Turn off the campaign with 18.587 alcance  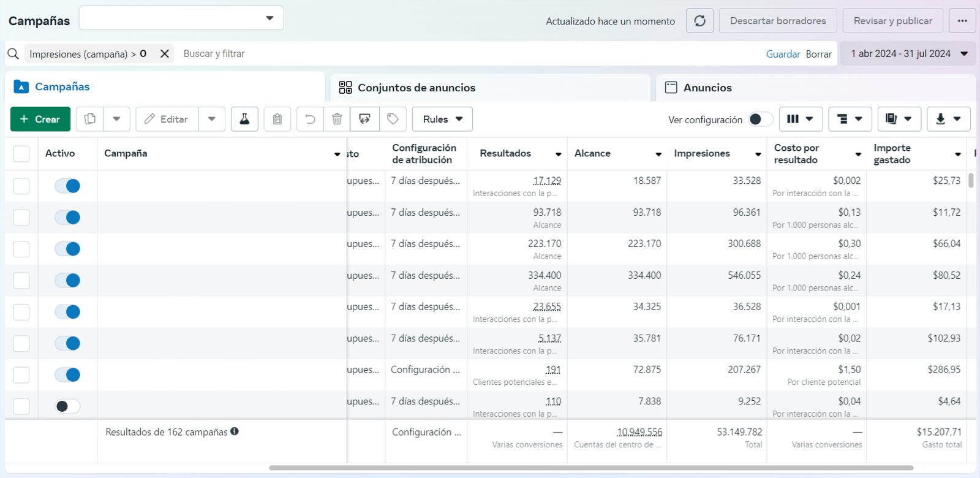(x=67, y=186)
